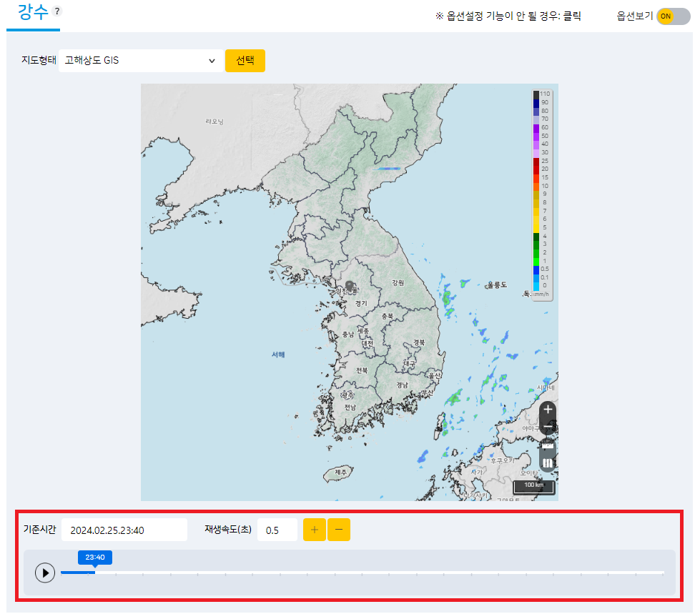Click the middle of the time slider track

coord(363,573)
